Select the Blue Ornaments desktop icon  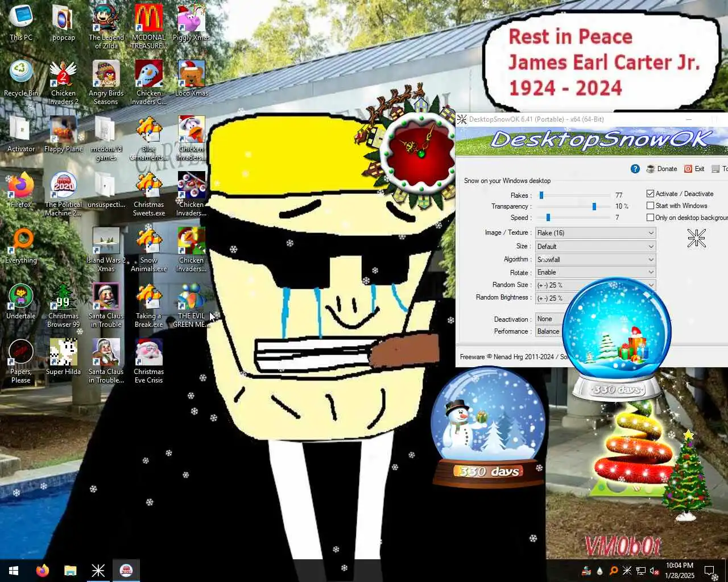coord(149,139)
